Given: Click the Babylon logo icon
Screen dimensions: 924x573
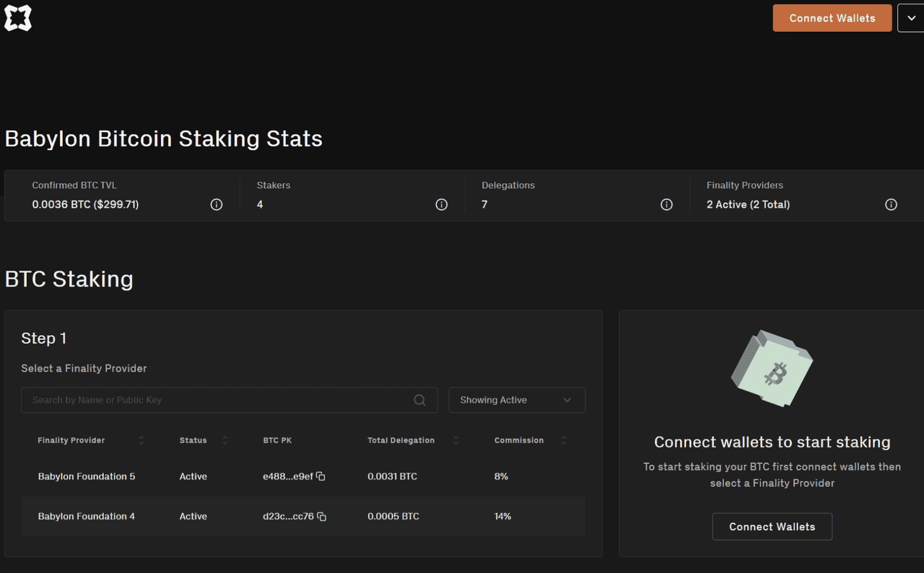Looking at the screenshot, I should (18, 18).
